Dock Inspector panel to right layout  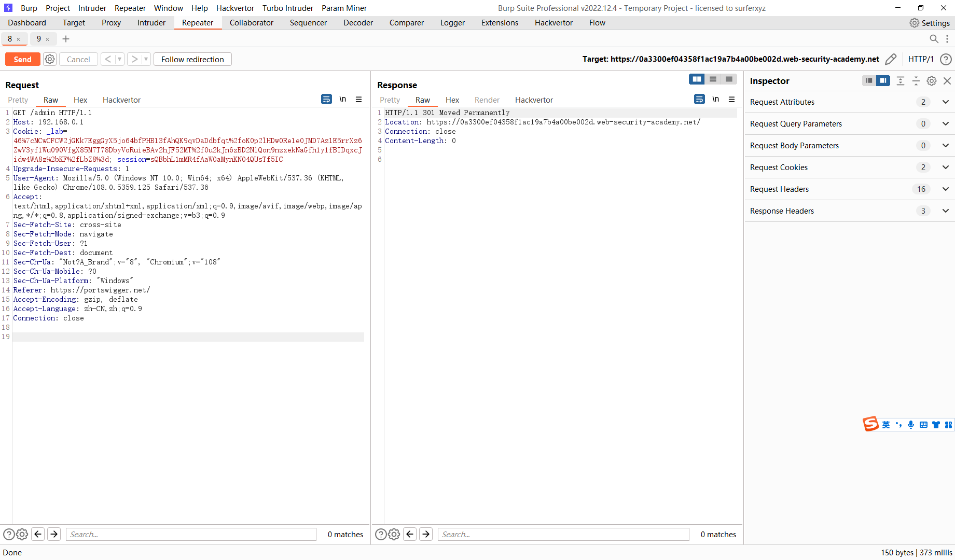point(883,80)
